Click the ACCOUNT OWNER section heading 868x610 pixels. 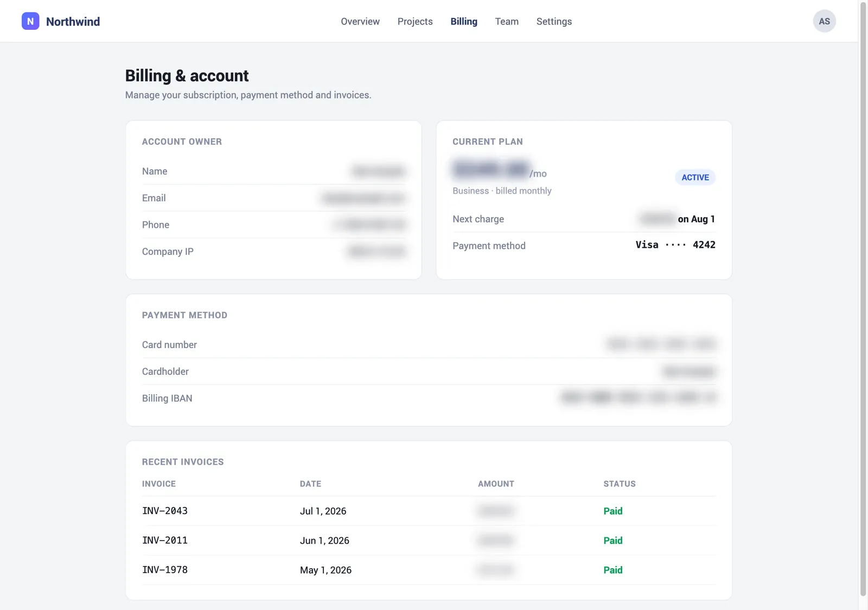182,142
